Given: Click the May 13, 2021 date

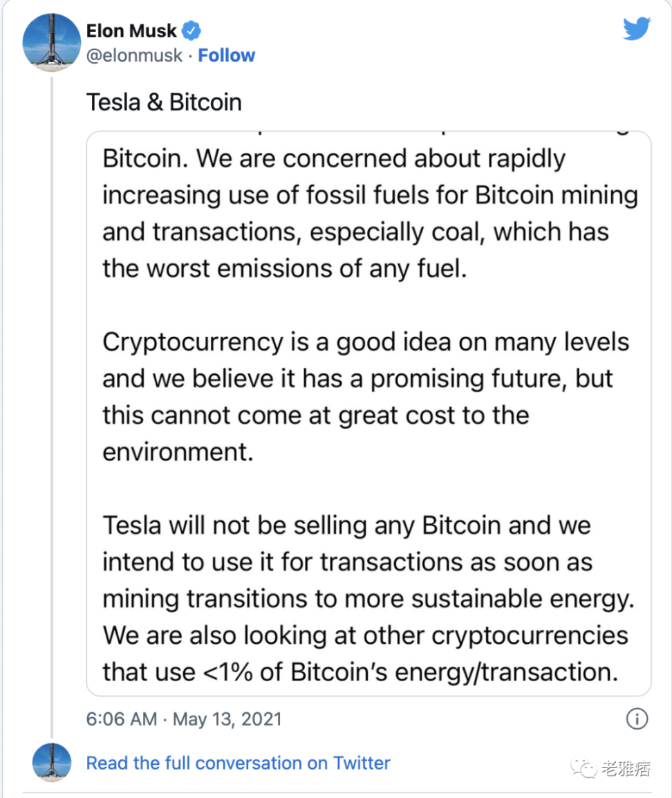Looking at the screenshot, I should point(227,718).
